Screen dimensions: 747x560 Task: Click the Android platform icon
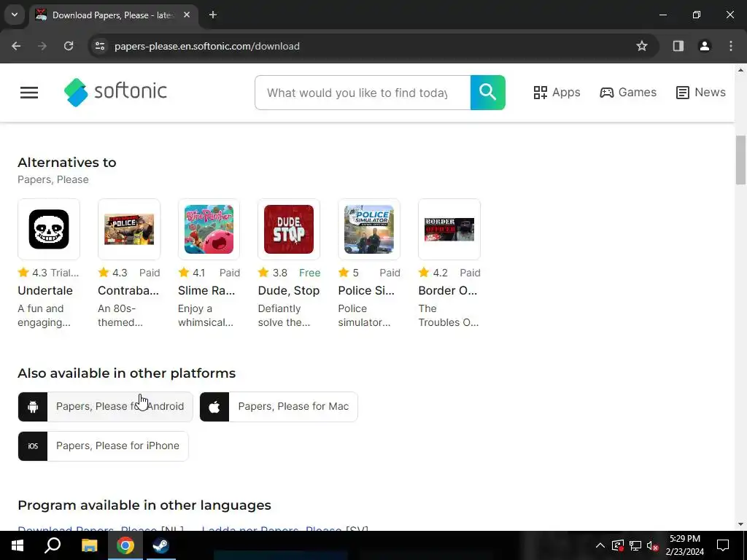(x=33, y=407)
